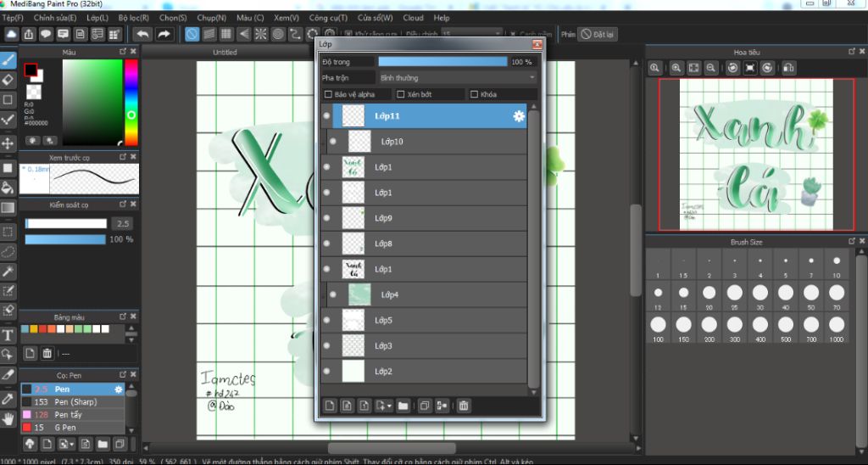Hide the Lớp10 layer
The image size is (868, 465).
pos(332,142)
